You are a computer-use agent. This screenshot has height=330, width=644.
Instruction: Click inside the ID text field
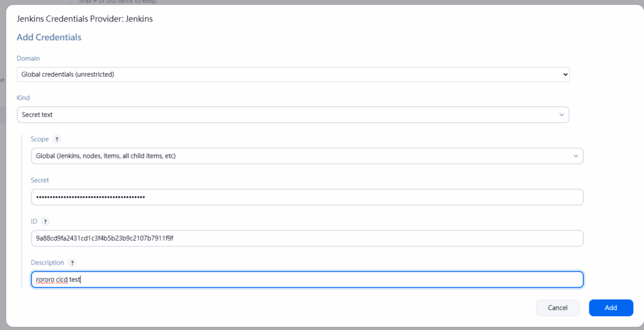[307, 238]
